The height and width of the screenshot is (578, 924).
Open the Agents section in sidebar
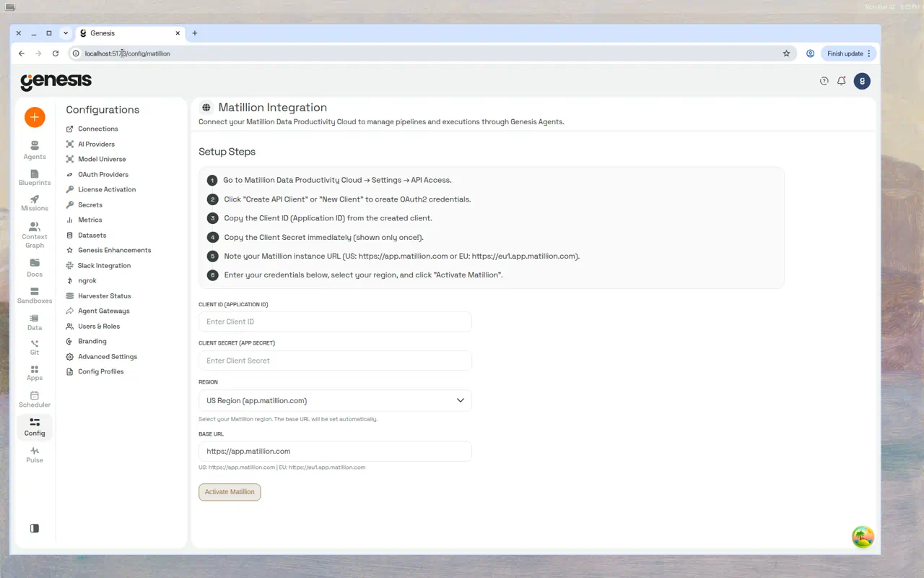(x=35, y=150)
